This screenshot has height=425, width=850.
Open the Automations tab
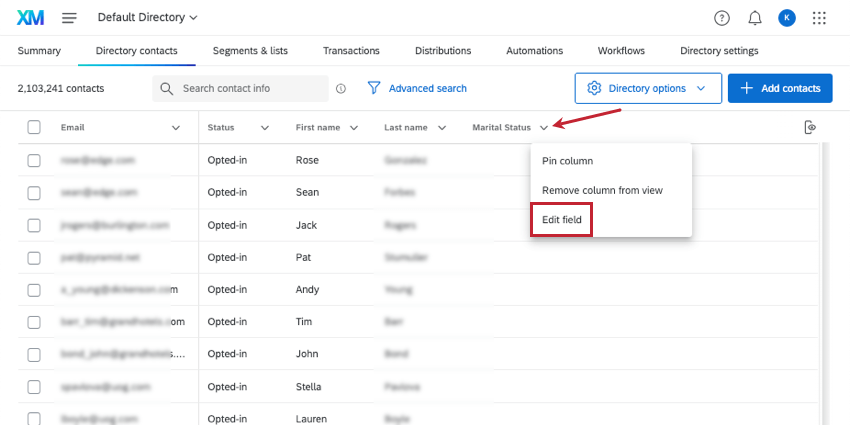[535, 51]
